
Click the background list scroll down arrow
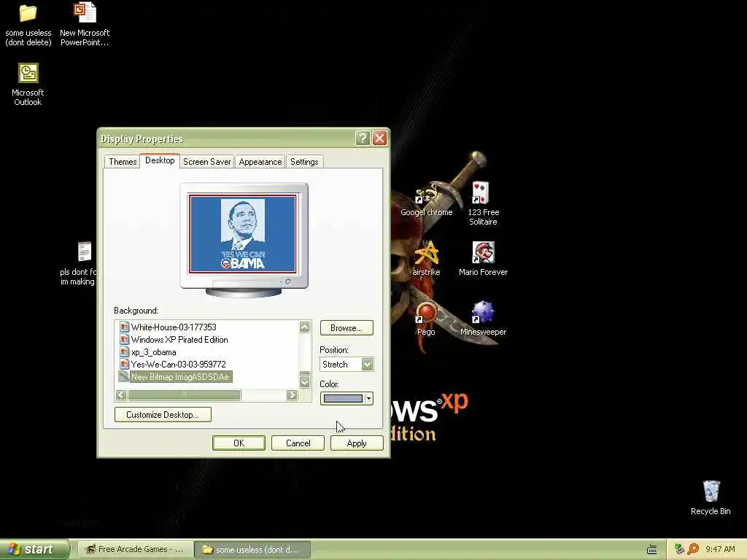tap(305, 382)
